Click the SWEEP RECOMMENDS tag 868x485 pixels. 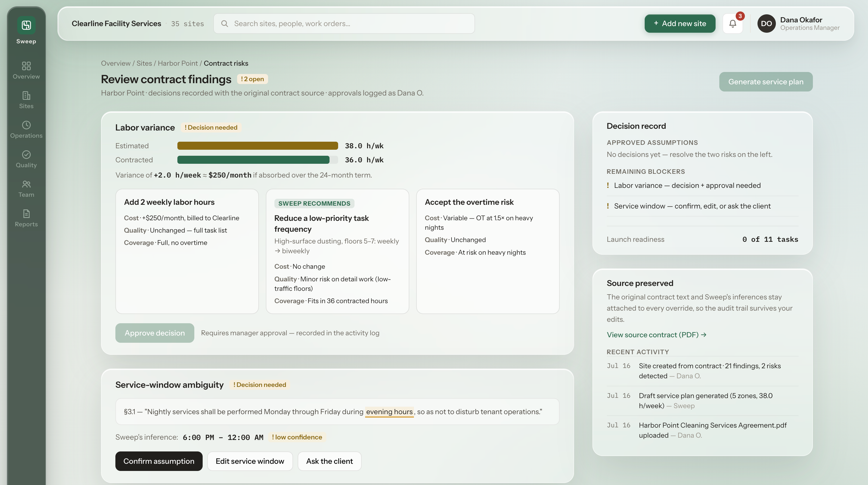(314, 203)
